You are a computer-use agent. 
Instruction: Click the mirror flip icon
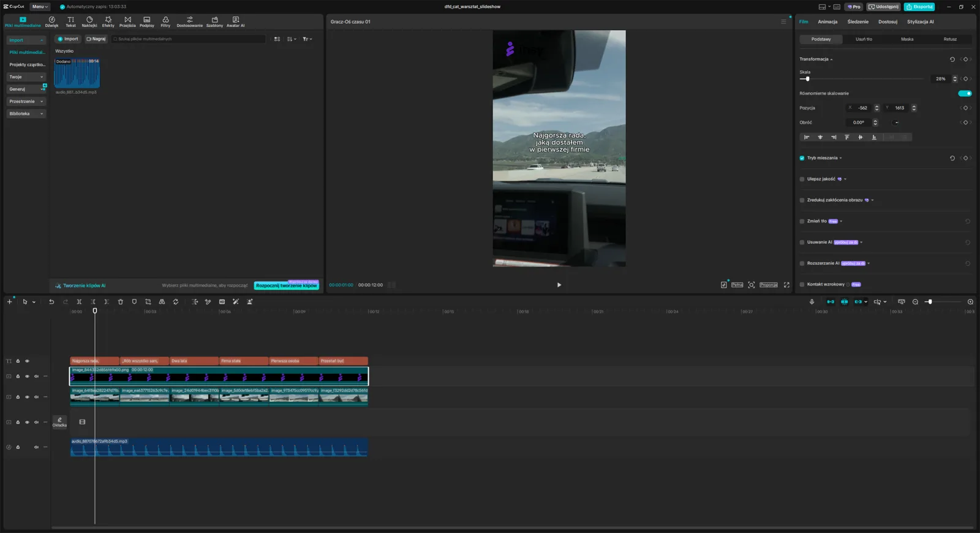(x=162, y=302)
